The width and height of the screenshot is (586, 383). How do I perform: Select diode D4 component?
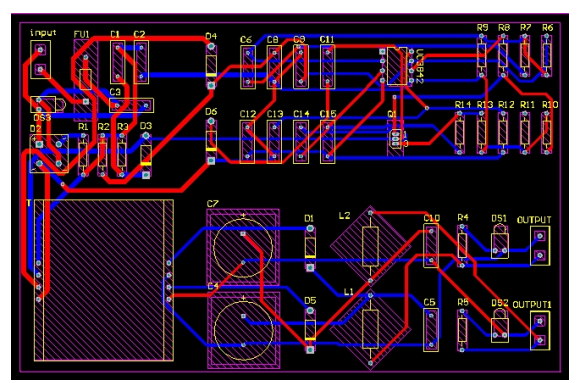coord(211,66)
